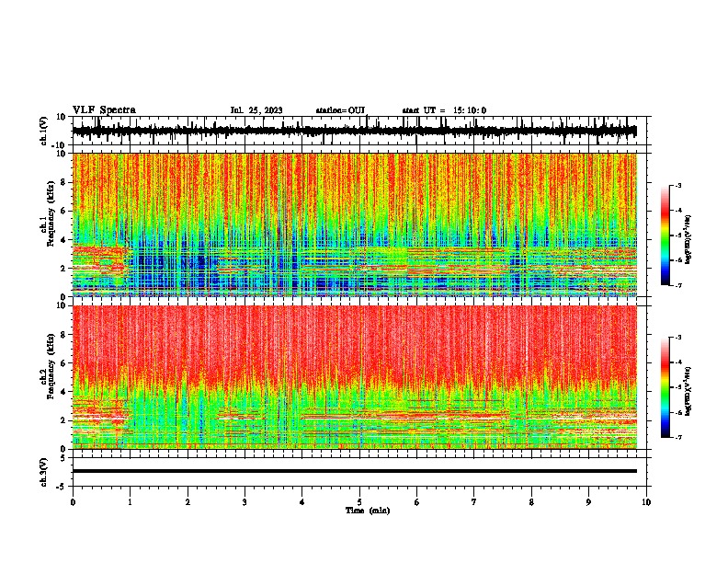
Task: Click inside the ch.1 frequency spectrogram
Action: pos(354,224)
